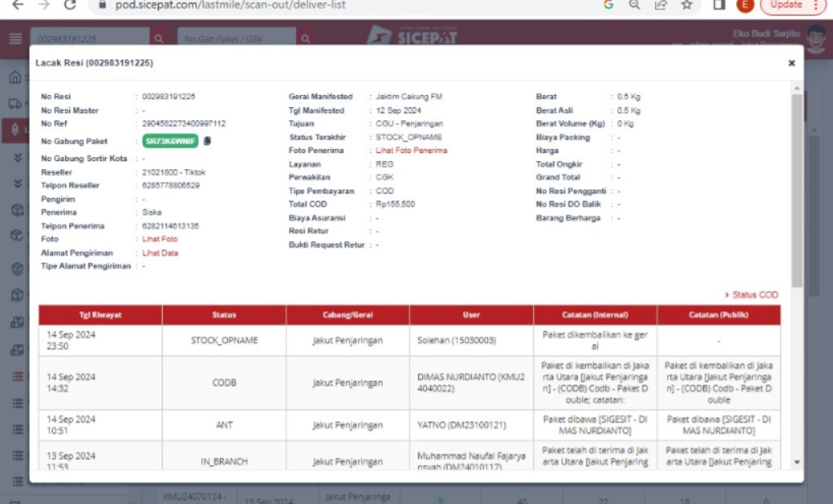The image size is (833, 504).
Task: Click the Catatan (Publik) column header
Action: (719, 315)
